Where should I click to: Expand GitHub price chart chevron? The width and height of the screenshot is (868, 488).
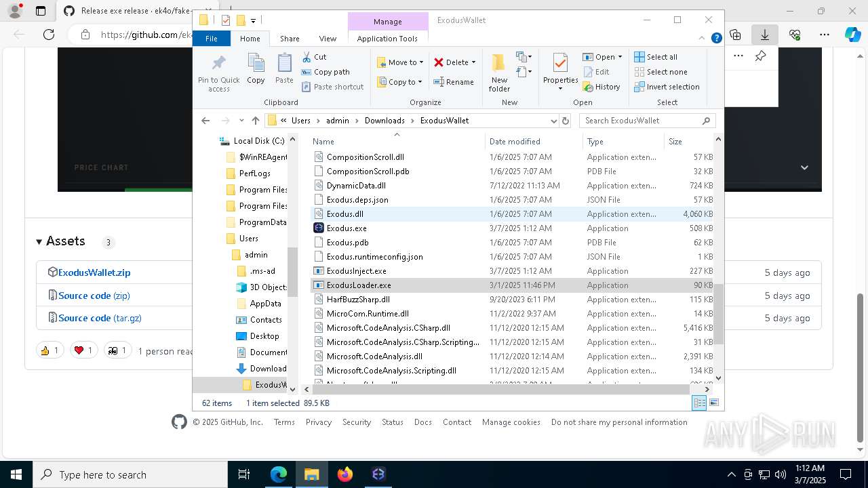[804, 167]
